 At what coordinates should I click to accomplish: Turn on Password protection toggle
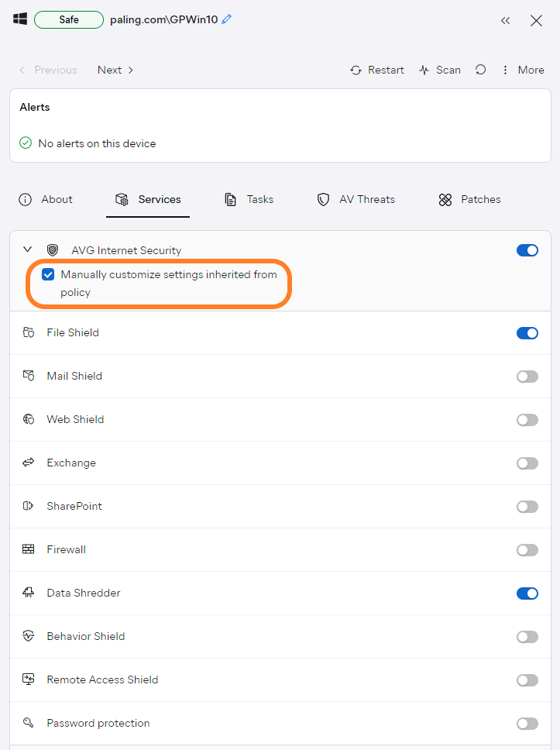pos(527,724)
